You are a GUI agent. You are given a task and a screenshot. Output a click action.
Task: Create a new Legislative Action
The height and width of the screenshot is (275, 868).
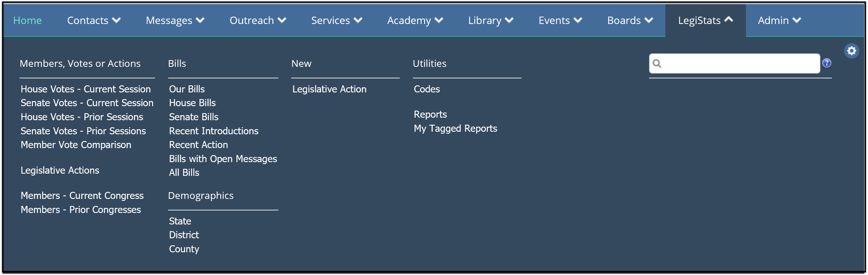[329, 89]
